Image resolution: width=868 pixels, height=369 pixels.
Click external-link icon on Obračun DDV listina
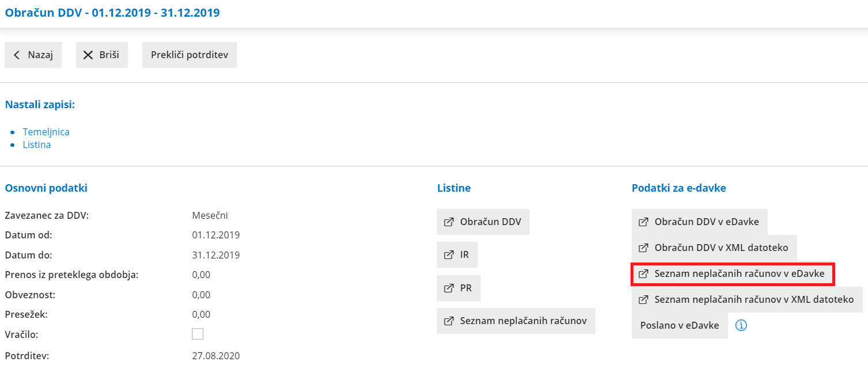click(x=449, y=222)
